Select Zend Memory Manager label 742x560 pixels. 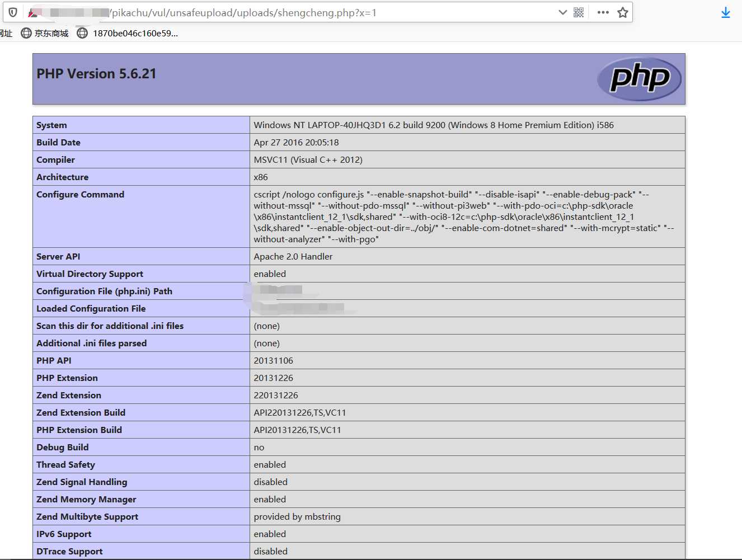(86, 499)
